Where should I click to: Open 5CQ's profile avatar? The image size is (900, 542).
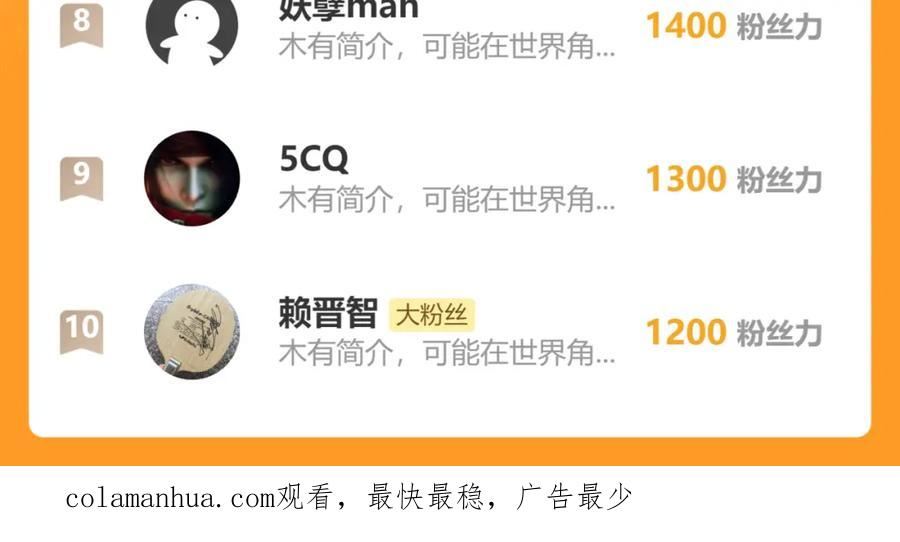pyautogui.click(x=192, y=178)
